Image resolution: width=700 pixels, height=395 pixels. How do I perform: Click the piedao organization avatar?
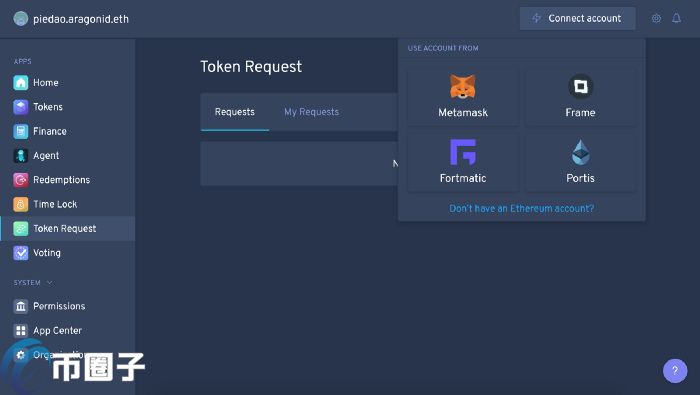click(x=21, y=19)
